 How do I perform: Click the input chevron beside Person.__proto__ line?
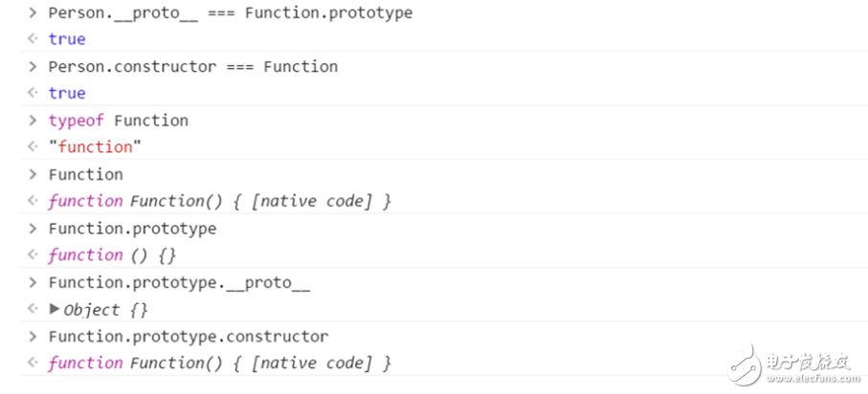pyautogui.click(x=33, y=13)
